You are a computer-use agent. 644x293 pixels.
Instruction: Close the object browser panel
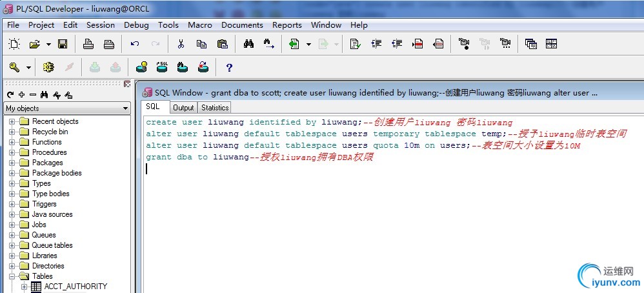pos(127,85)
